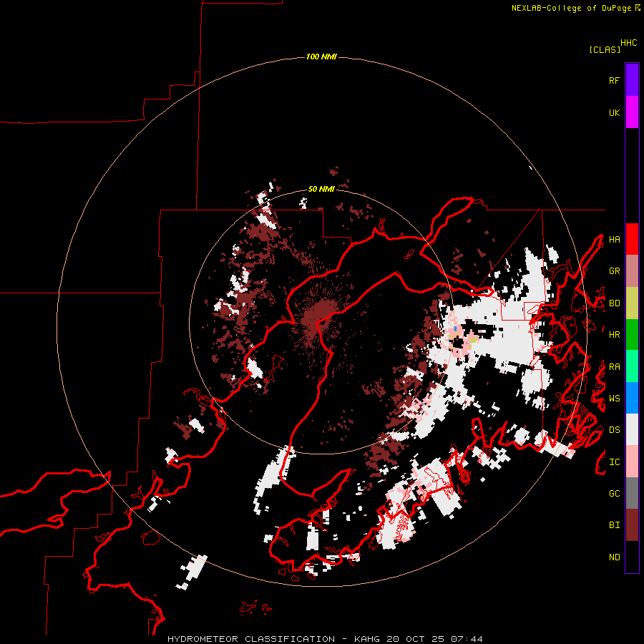Click the GC legend label
The height and width of the screenshot is (644, 644).
click(x=614, y=494)
